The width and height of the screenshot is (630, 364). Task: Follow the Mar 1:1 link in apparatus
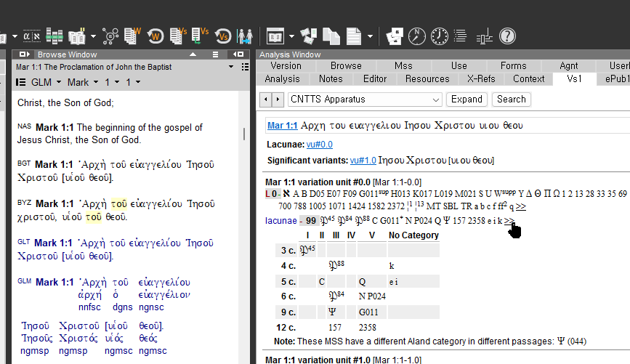[283, 126]
